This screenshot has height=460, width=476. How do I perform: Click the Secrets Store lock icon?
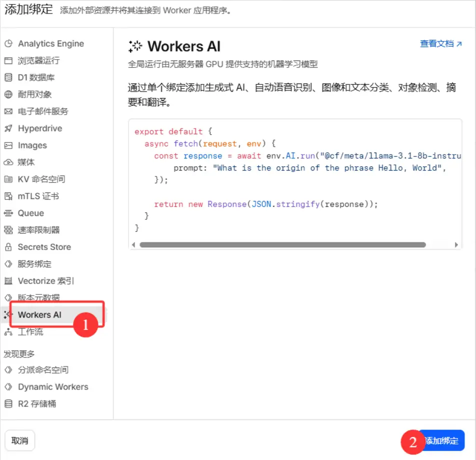(8, 247)
